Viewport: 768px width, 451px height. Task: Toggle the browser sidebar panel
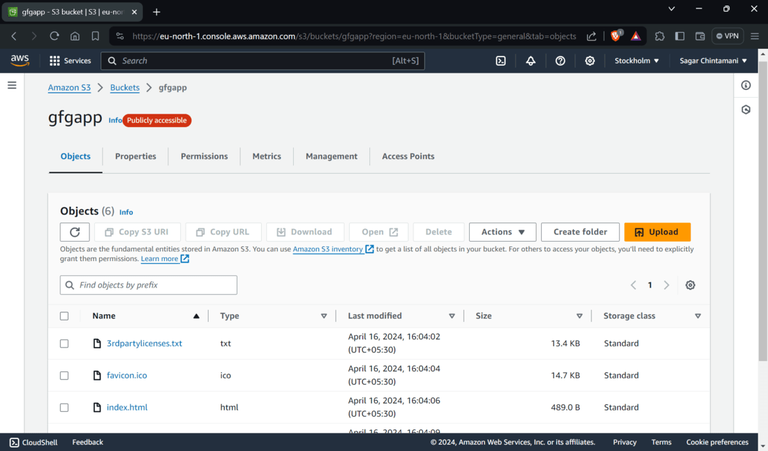pos(680,36)
